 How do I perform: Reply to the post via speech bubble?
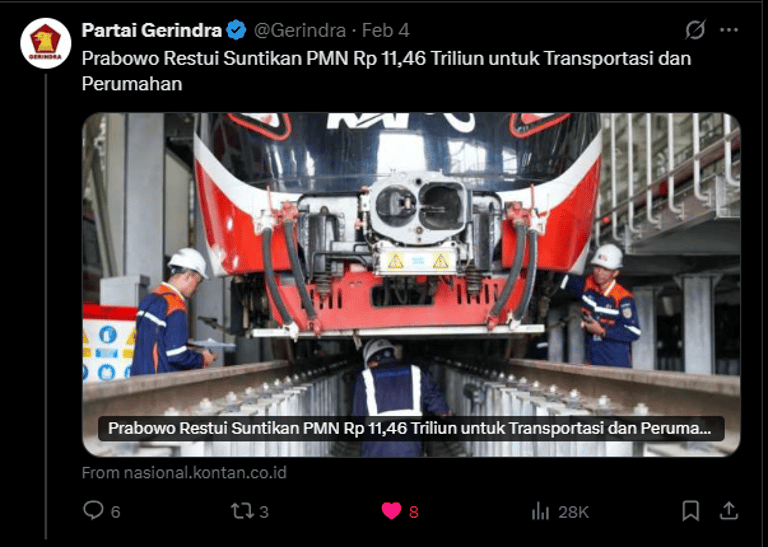pos(93,511)
